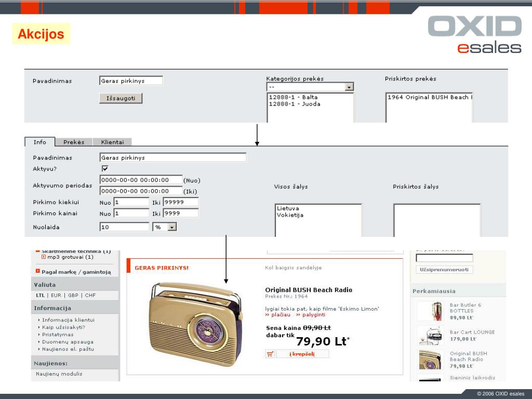Open Informacija klientui link

coord(68,320)
